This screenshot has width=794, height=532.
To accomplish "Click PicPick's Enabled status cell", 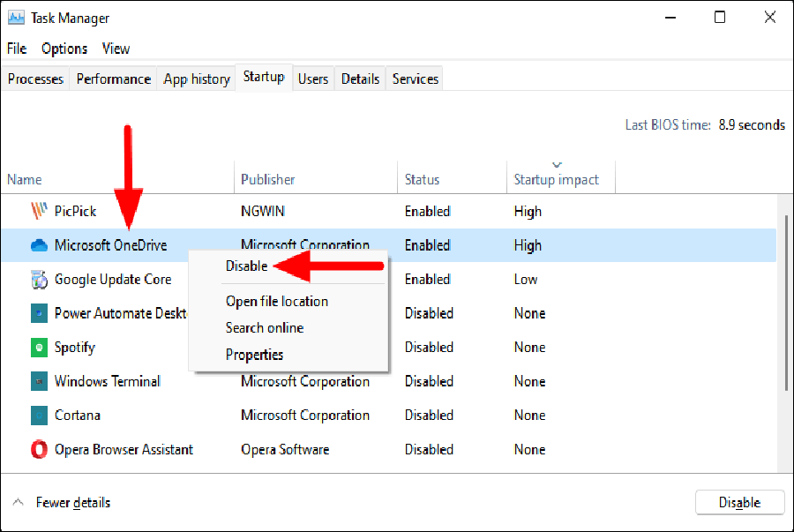I will tap(427, 211).
